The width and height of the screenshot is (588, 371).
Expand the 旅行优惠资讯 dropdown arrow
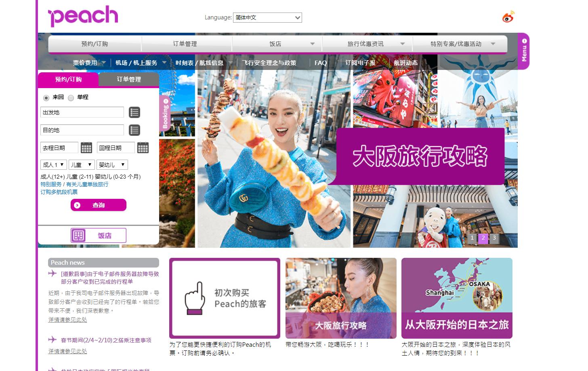click(402, 44)
